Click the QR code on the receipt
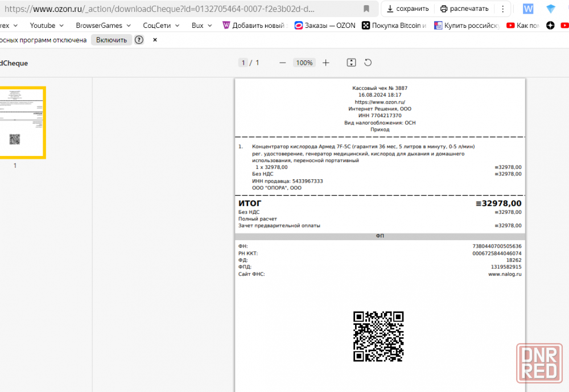The width and height of the screenshot is (569, 392). 378,336
